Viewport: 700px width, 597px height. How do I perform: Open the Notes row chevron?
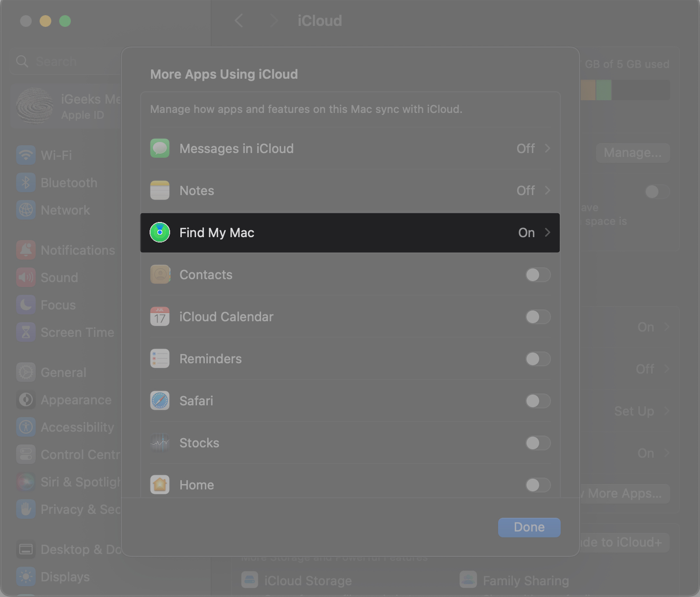coord(547,190)
